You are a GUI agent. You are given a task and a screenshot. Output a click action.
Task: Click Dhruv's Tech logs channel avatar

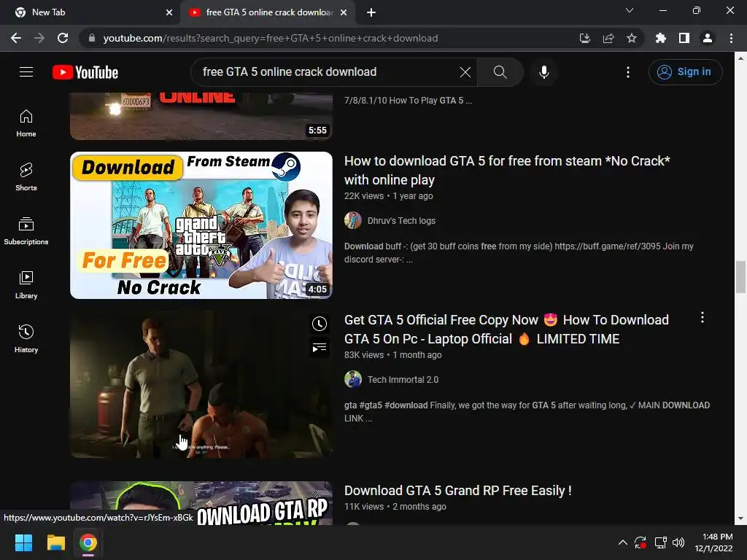(x=353, y=220)
